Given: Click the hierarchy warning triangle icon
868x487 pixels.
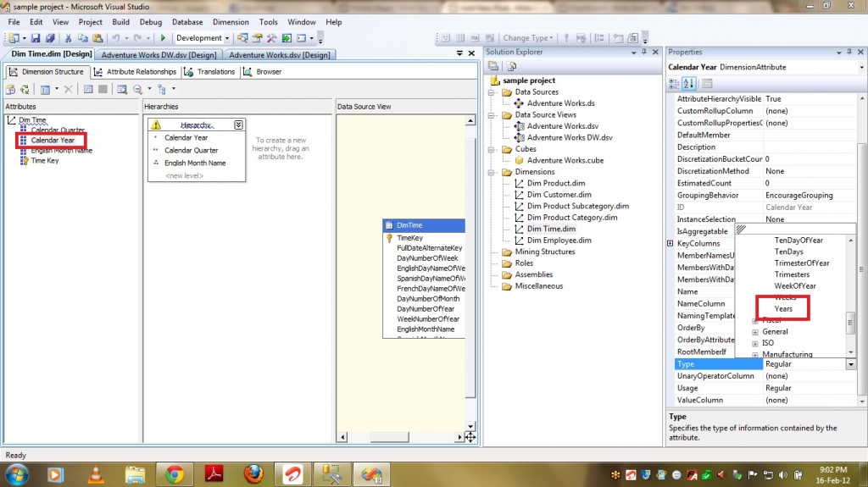Looking at the screenshot, I should tap(156, 125).
